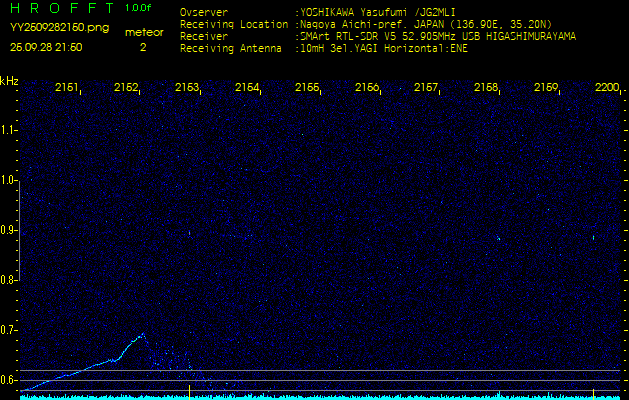The width and height of the screenshot is (629, 400).
Task: Click the peak of the meteor echo trace
Action: [143, 334]
